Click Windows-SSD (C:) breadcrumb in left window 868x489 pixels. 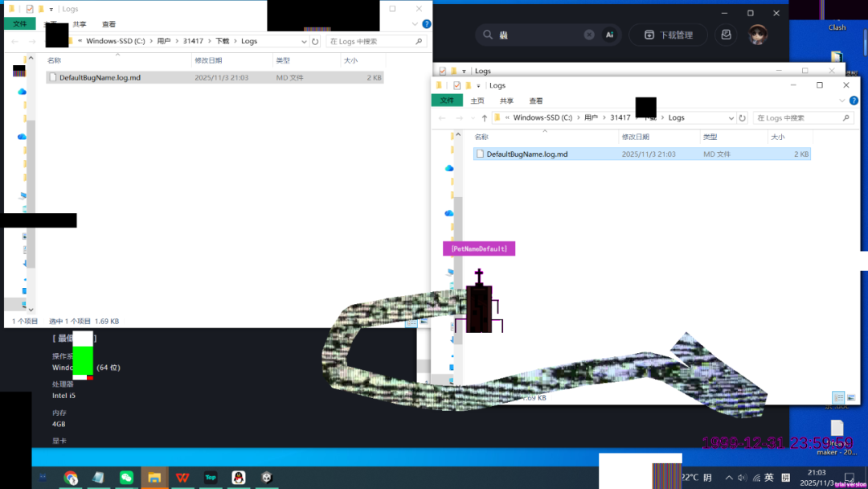115,41
